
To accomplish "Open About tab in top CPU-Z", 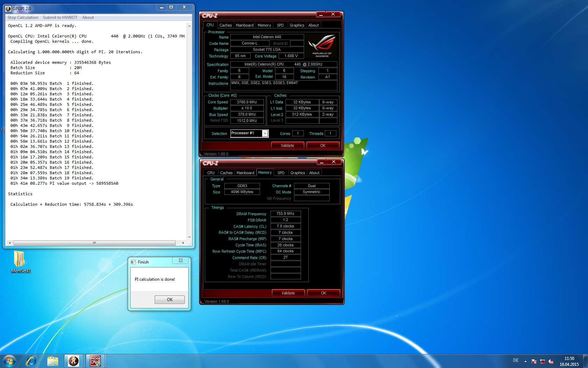I will (314, 25).
